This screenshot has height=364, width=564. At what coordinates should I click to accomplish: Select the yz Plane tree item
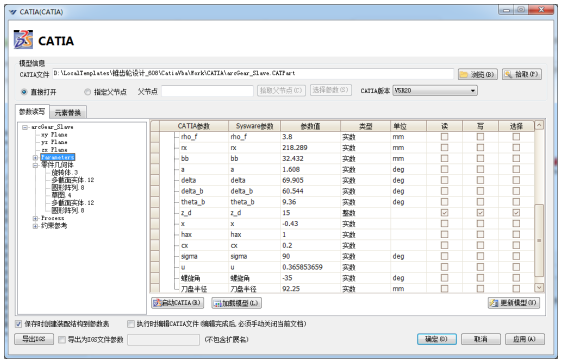tap(54, 142)
